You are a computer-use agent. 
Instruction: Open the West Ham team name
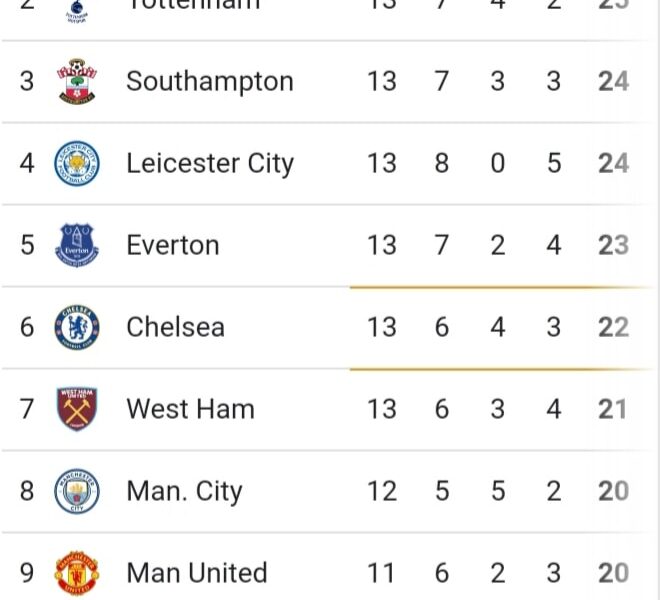191,409
